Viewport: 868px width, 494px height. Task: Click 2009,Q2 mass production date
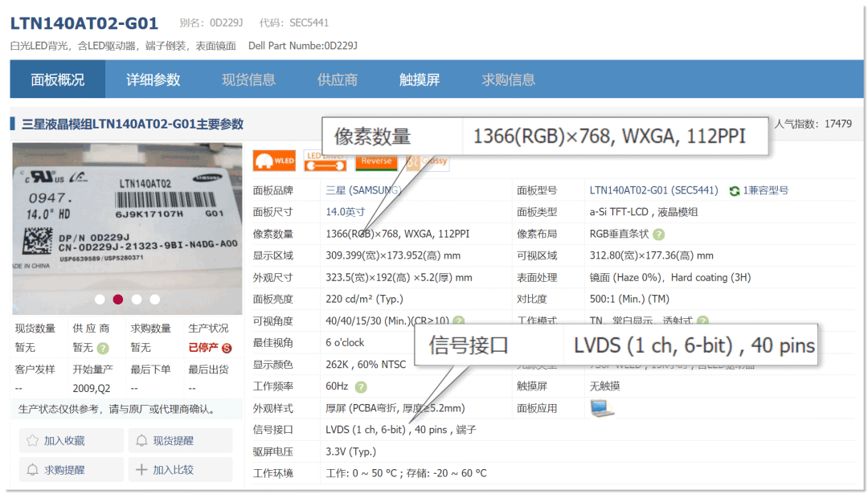pyautogui.click(x=92, y=388)
